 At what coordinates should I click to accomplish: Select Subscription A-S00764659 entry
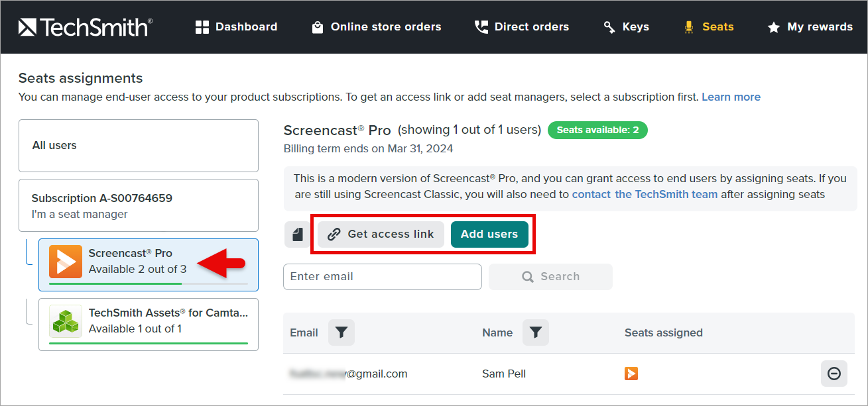[x=139, y=205]
